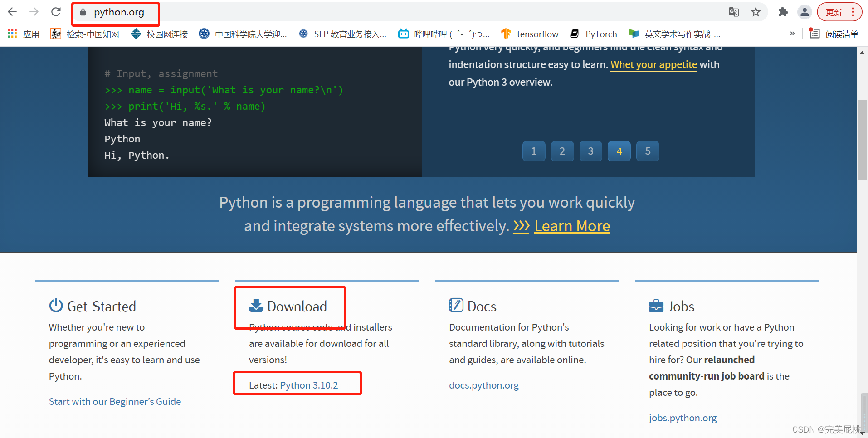Open the PyTorch bookmark
This screenshot has height=438, width=868.
click(x=594, y=34)
